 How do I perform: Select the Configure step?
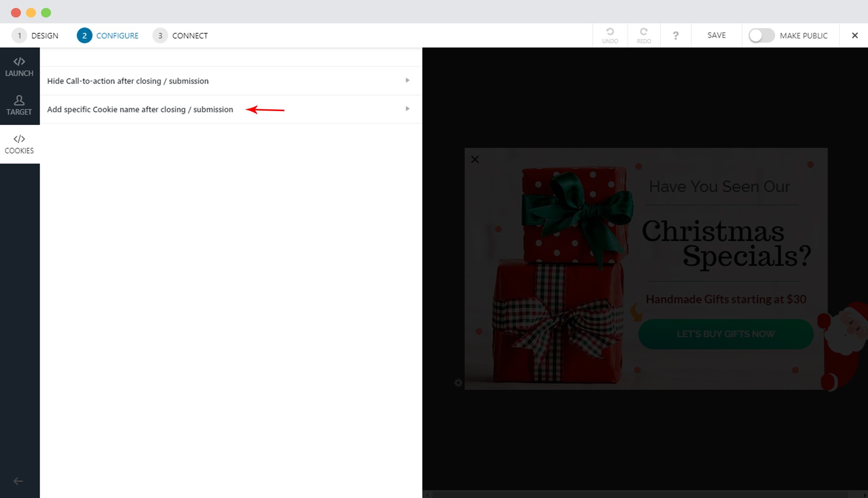[108, 36]
